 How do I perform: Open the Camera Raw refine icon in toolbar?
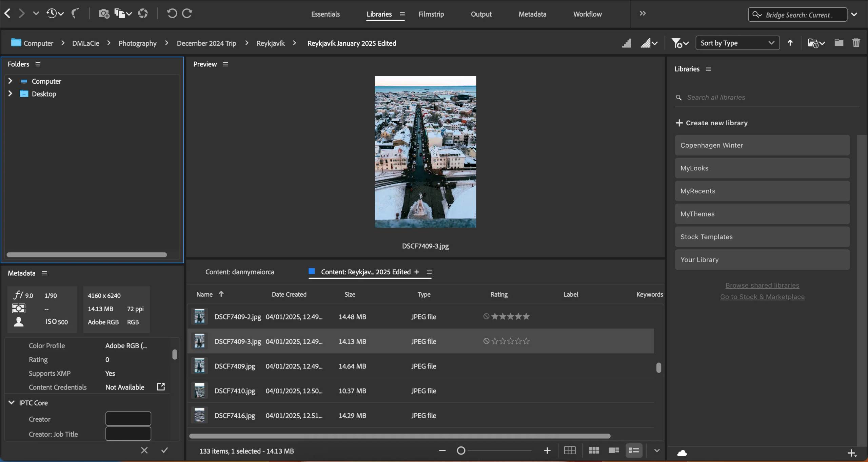143,13
